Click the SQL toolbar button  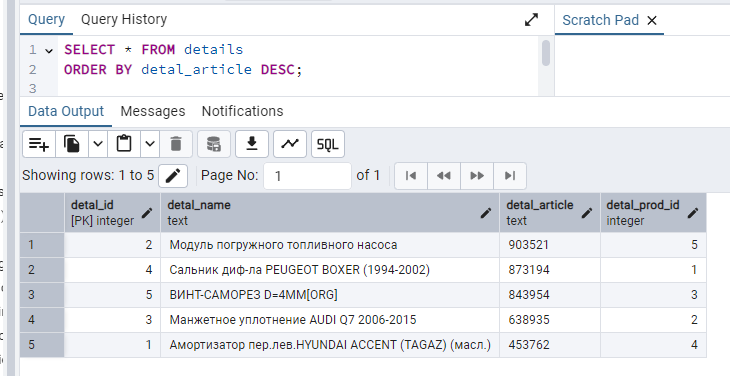[328, 144]
